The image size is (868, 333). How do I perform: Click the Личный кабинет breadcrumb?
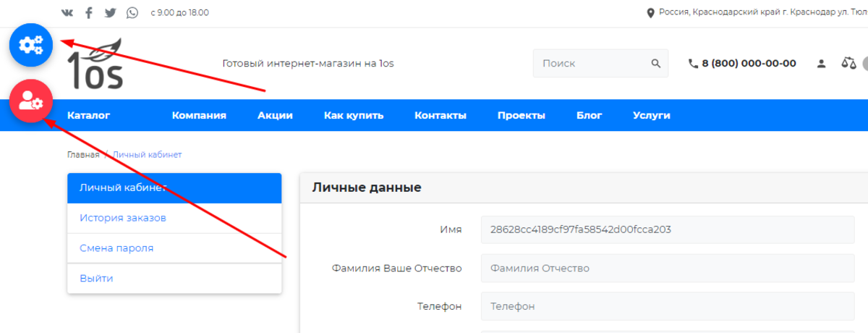click(x=148, y=155)
